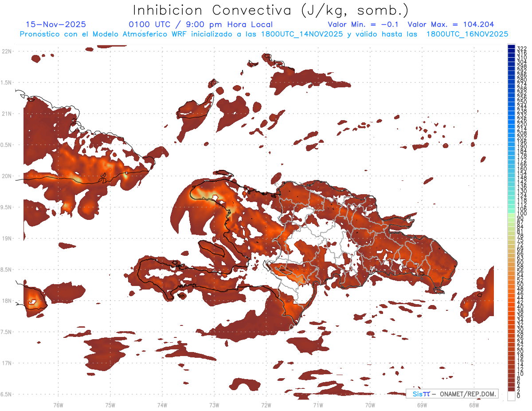Click the '75W' longitude label
The height and width of the screenshot is (411, 532).
110,404
